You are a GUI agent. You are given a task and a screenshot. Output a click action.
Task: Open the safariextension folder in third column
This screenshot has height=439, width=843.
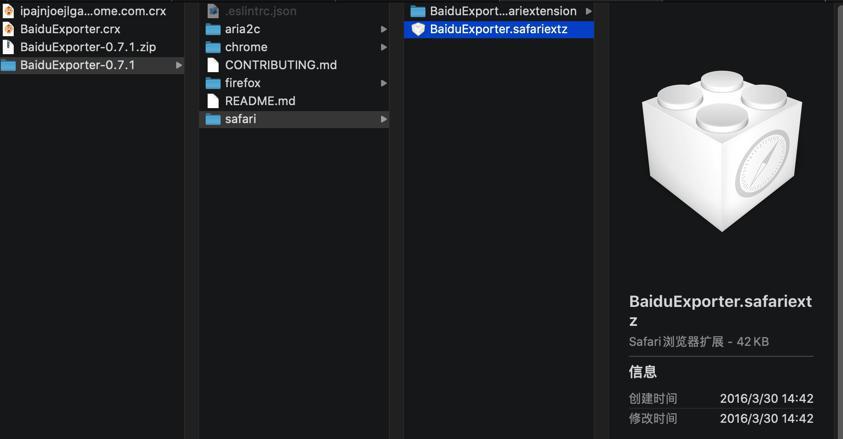pos(502,11)
